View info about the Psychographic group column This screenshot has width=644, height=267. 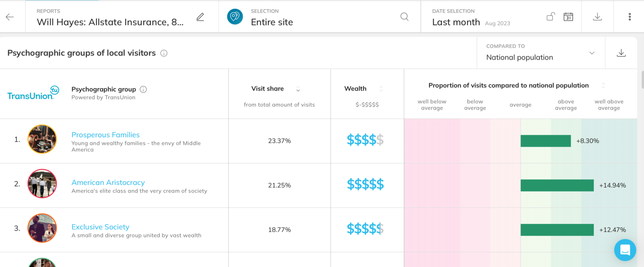tap(143, 89)
